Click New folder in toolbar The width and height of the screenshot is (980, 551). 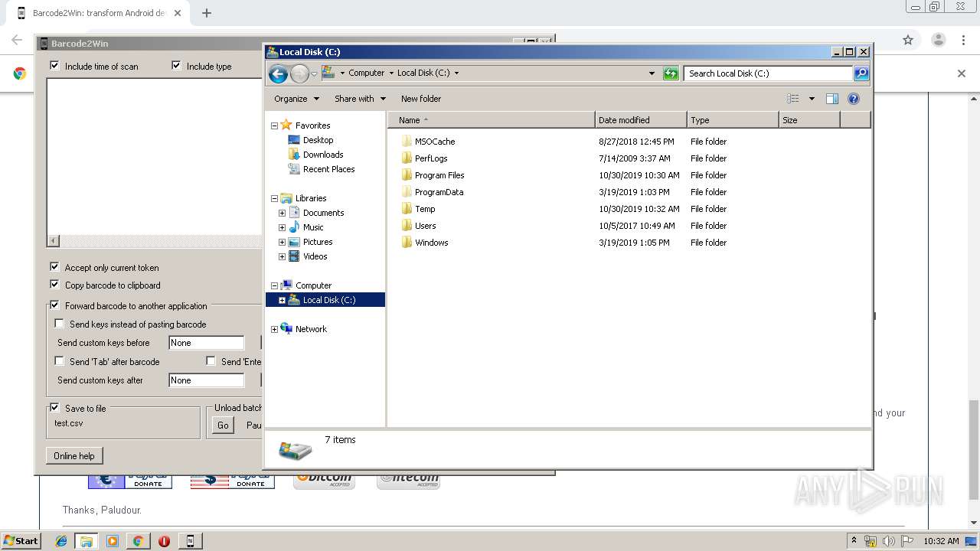pyautogui.click(x=421, y=99)
